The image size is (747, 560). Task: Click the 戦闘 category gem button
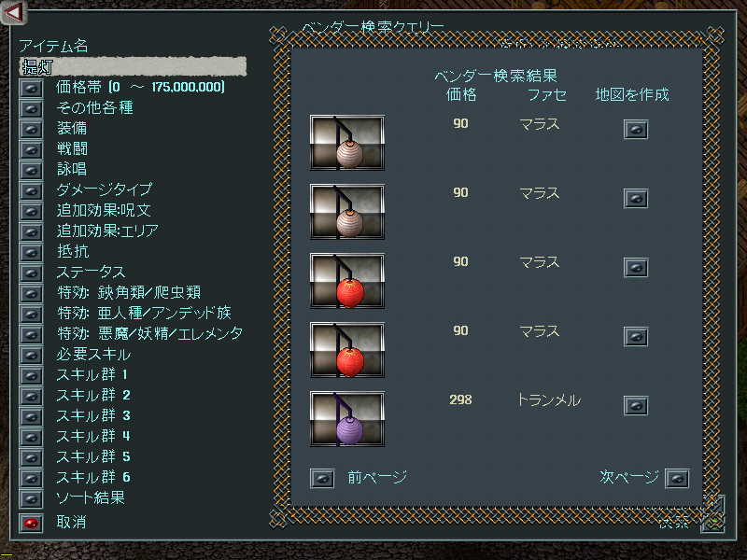click(31, 149)
